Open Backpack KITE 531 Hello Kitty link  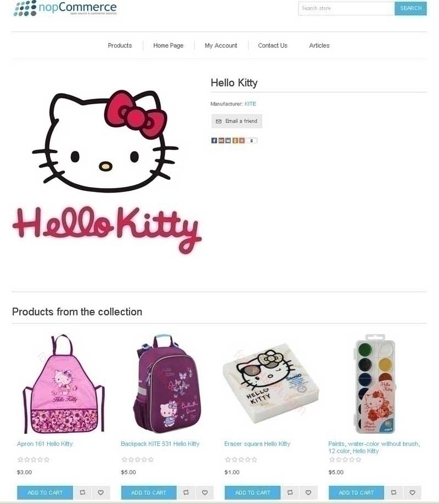(x=160, y=444)
